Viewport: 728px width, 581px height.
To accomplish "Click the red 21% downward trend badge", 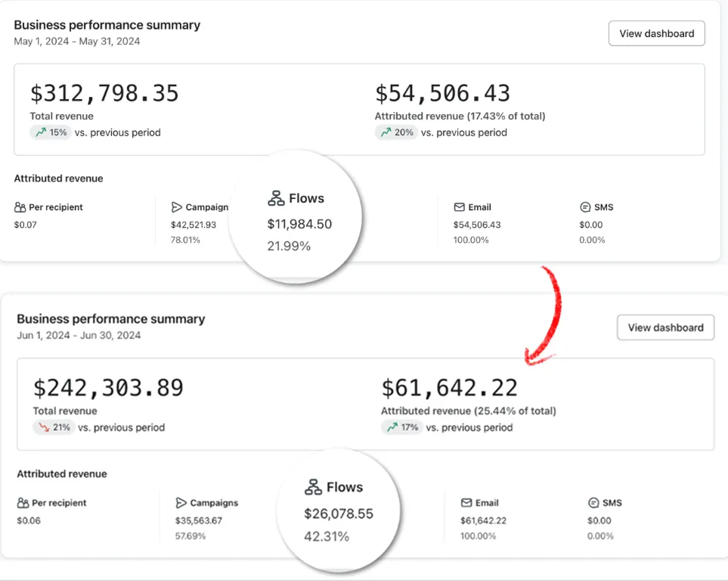I will tap(54, 427).
